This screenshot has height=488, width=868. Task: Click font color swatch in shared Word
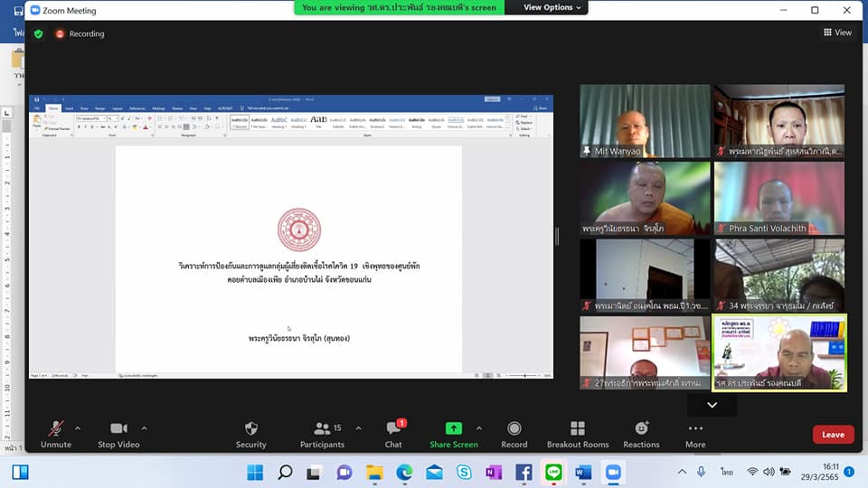145,127
